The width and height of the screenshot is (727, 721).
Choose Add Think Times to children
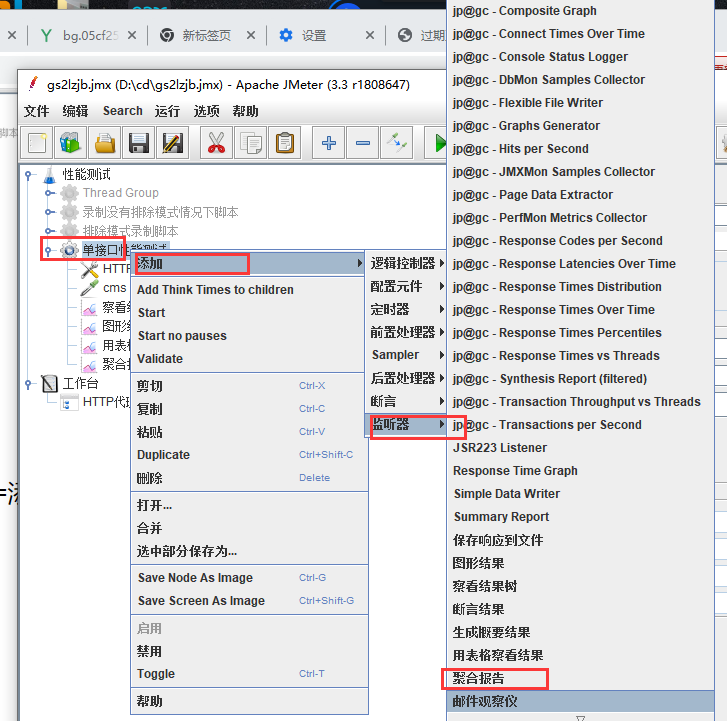249,289
